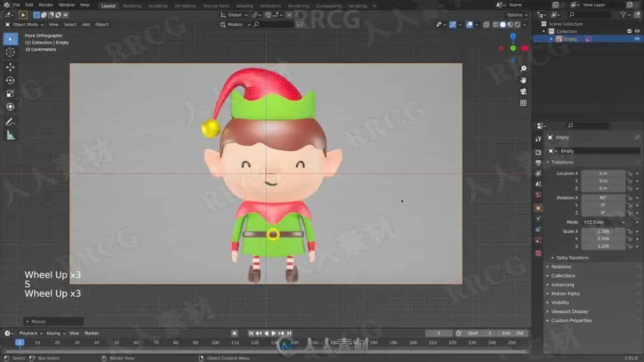Toggle proportional editing icon

coord(289,15)
